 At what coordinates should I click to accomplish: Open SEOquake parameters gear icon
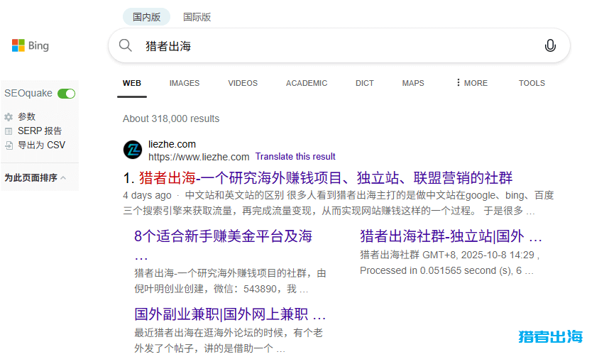point(9,117)
